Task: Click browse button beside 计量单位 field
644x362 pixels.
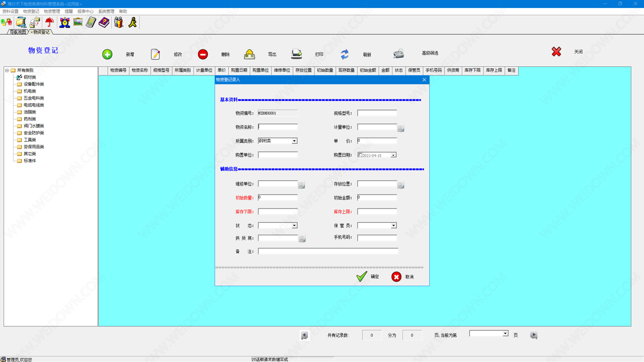Action: (x=401, y=128)
